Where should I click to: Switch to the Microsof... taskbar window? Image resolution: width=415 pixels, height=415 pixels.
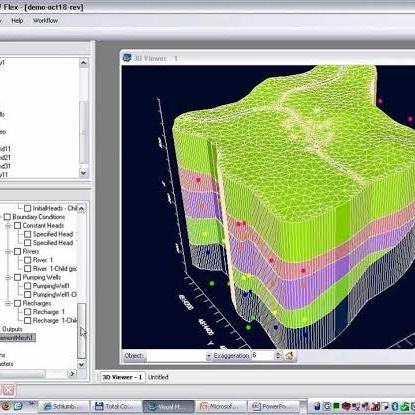tap(221, 406)
